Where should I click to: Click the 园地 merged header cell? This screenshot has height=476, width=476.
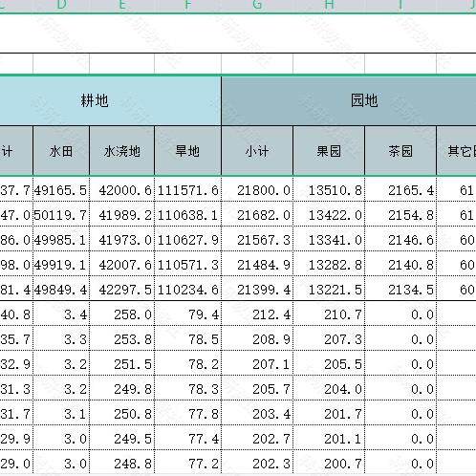349,101
